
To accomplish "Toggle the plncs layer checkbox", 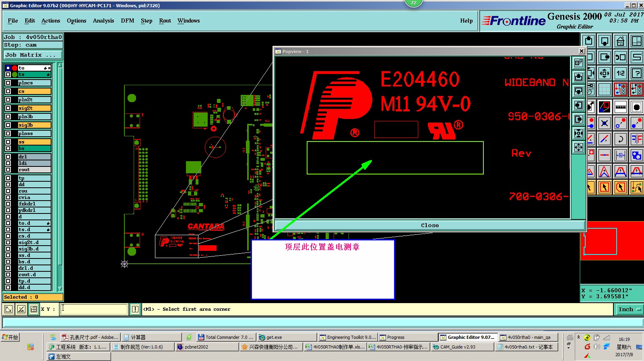I will tap(8, 83).
